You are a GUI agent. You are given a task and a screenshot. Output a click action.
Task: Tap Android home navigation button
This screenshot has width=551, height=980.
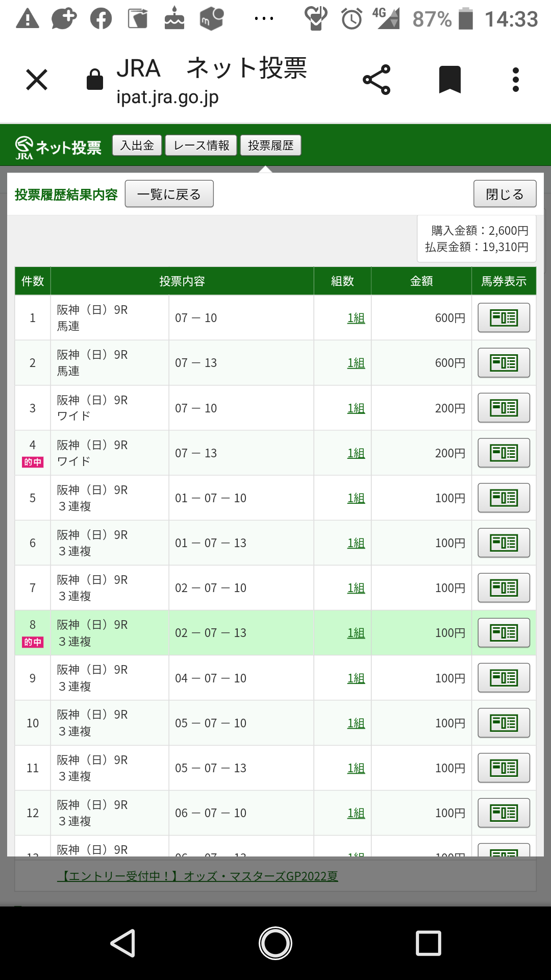click(275, 943)
